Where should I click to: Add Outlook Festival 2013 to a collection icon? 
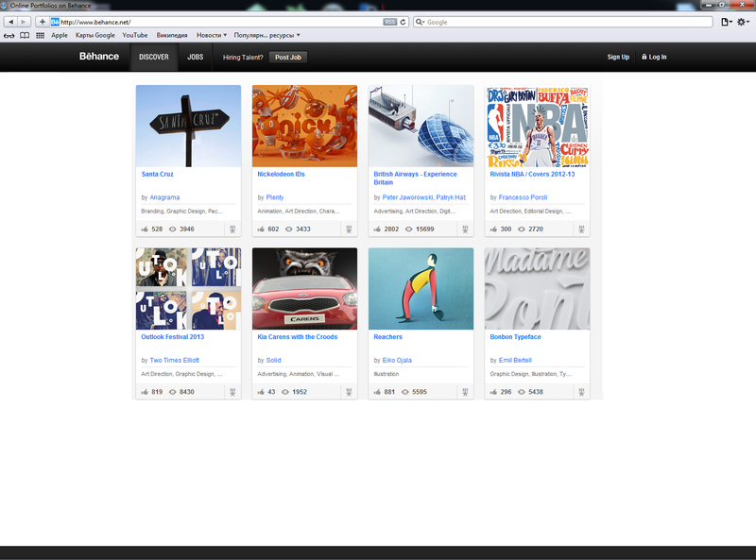click(x=232, y=392)
